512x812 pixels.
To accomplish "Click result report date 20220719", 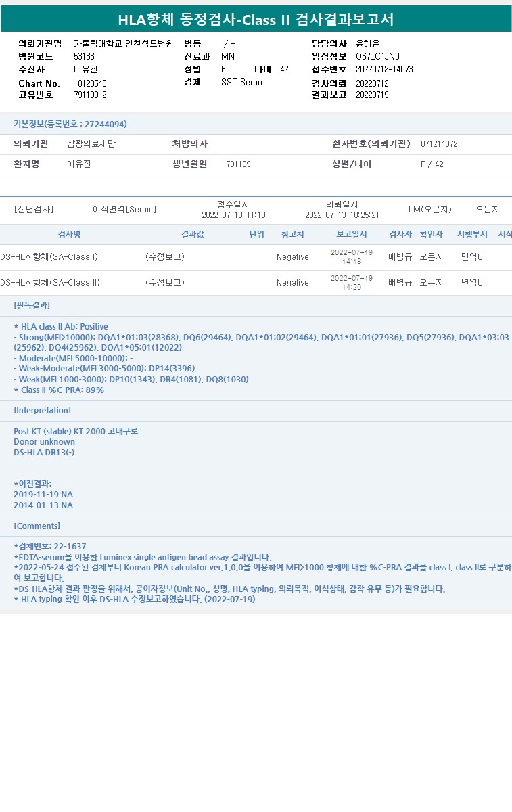I will click(372, 95).
